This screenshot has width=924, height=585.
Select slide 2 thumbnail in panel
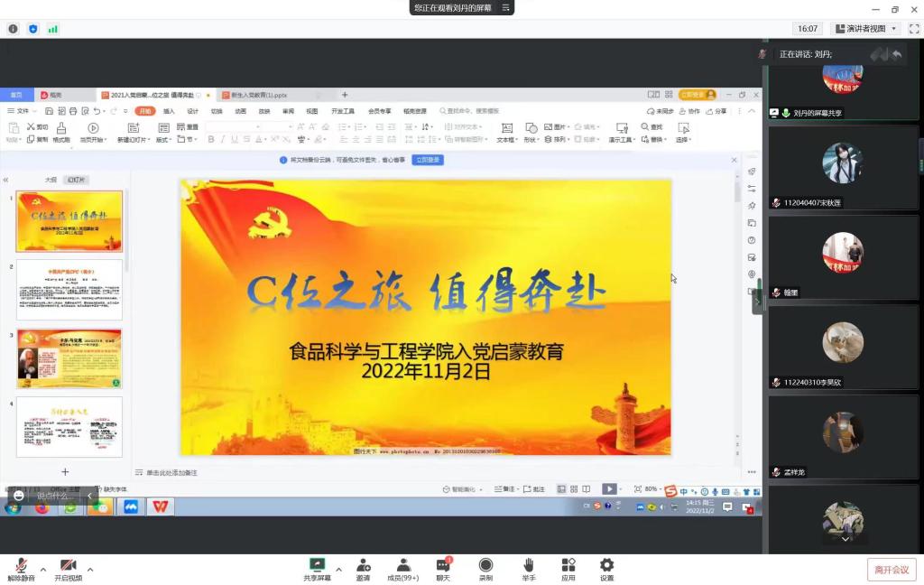coord(69,290)
